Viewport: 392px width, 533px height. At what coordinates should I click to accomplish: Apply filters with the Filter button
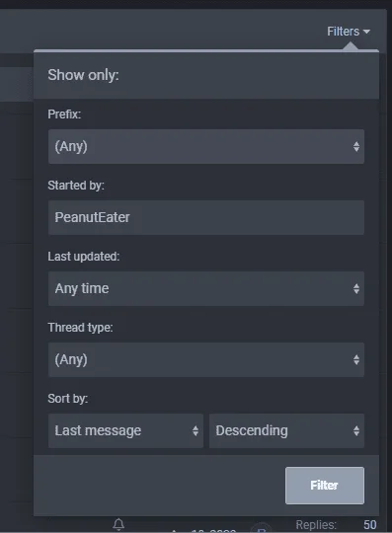tap(325, 486)
